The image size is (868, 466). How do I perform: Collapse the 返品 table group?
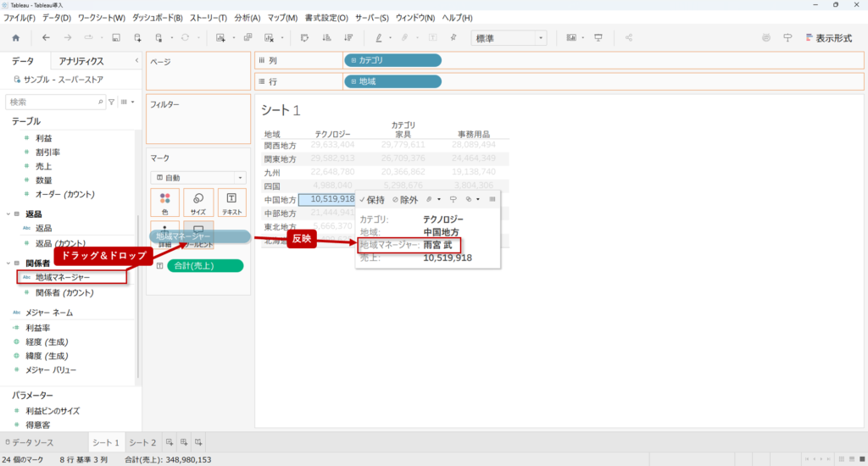(x=8, y=214)
